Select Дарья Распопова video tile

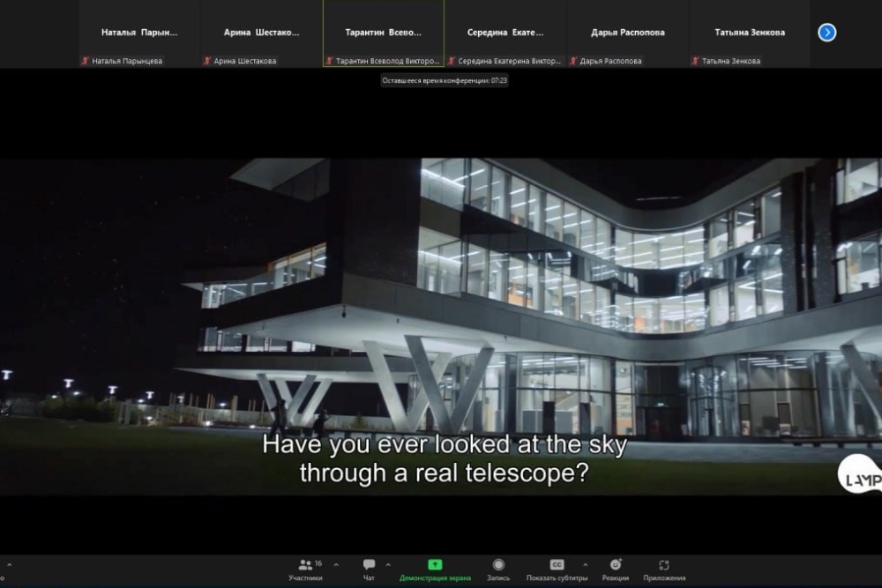pyautogui.click(x=627, y=33)
